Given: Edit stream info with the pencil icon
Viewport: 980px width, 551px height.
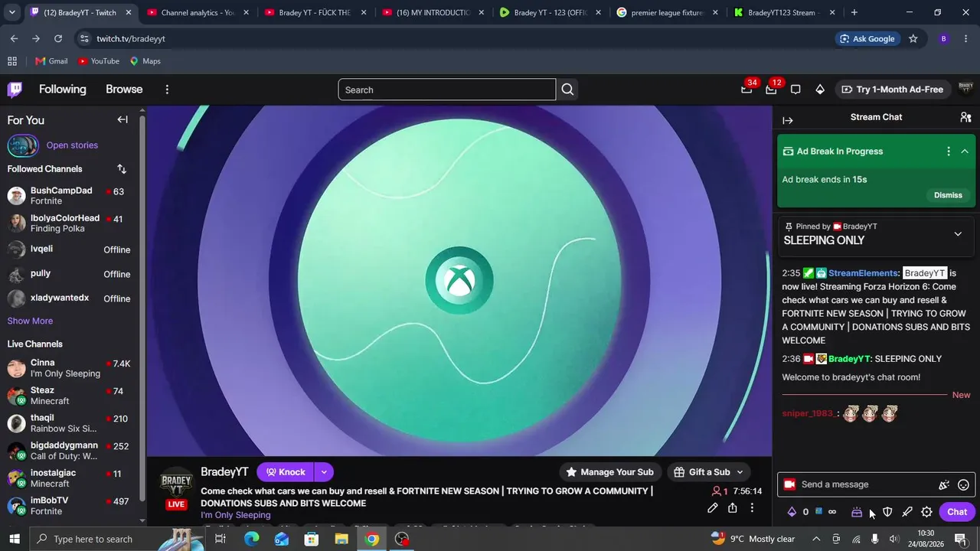Looking at the screenshot, I should tap(713, 507).
